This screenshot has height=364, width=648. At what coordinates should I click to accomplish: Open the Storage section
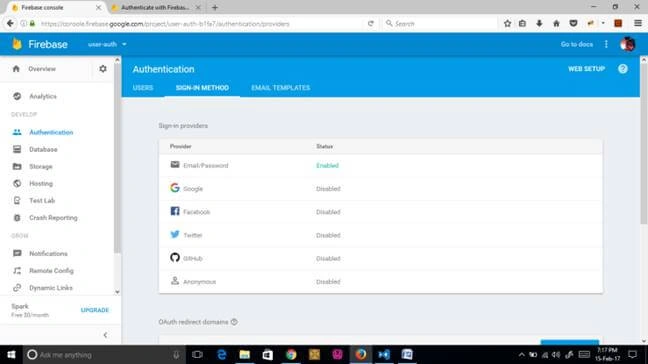pyautogui.click(x=40, y=167)
